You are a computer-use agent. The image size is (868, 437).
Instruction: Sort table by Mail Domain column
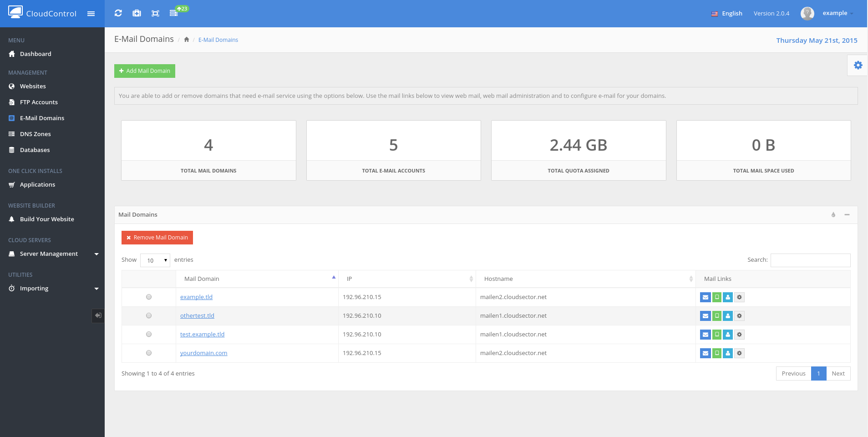point(257,279)
